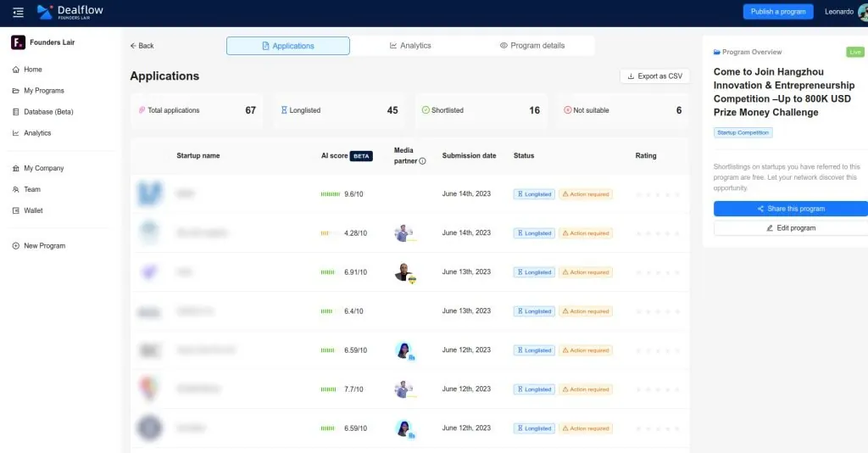Click the Founders Lair logo icon
This screenshot has height=453, width=868.
[x=19, y=42]
